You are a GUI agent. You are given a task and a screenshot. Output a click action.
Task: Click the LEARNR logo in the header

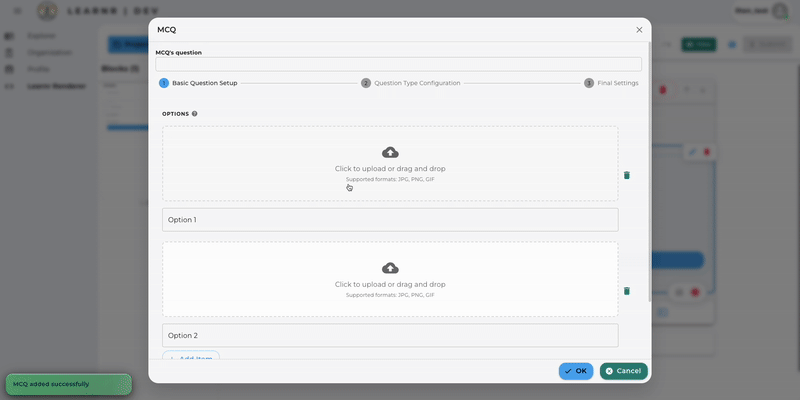[47, 11]
